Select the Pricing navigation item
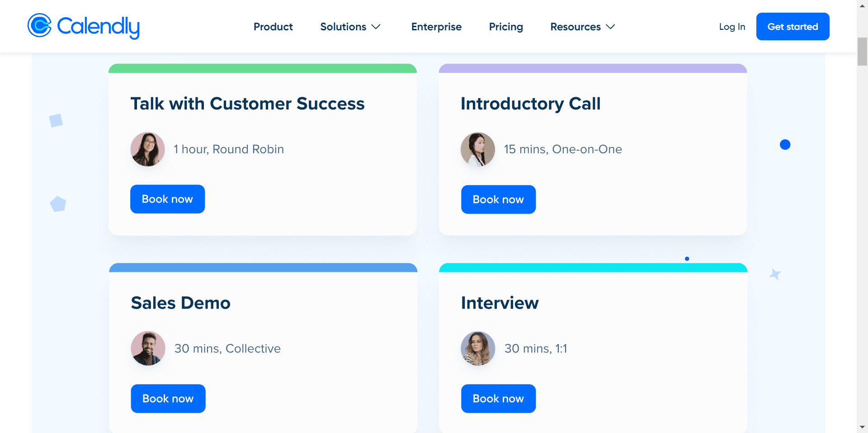Image resolution: width=868 pixels, height=433 pixels. tap(506, 27)
